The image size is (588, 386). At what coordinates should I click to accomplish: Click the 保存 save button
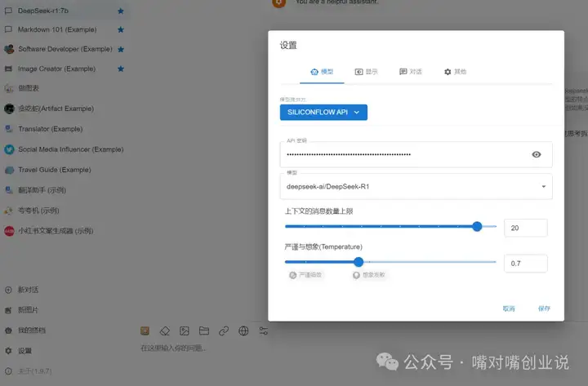(x=544, y=308)
